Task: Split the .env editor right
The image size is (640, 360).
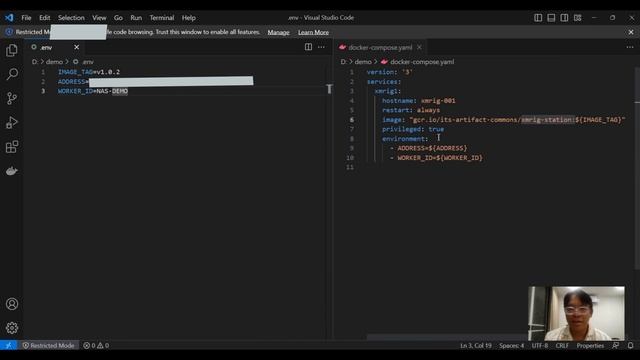Action: (x=308, y=47)
